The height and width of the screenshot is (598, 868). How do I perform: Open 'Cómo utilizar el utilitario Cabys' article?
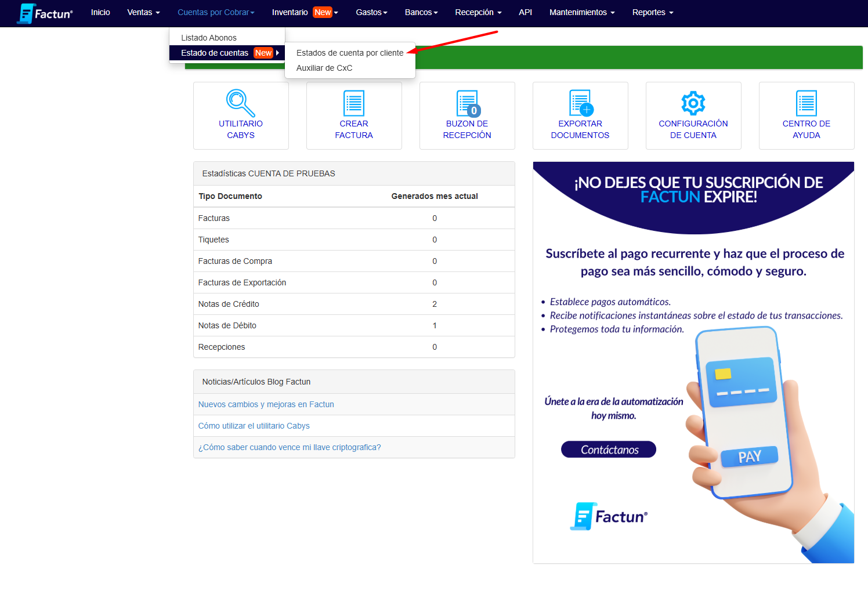tap(254, 426)
